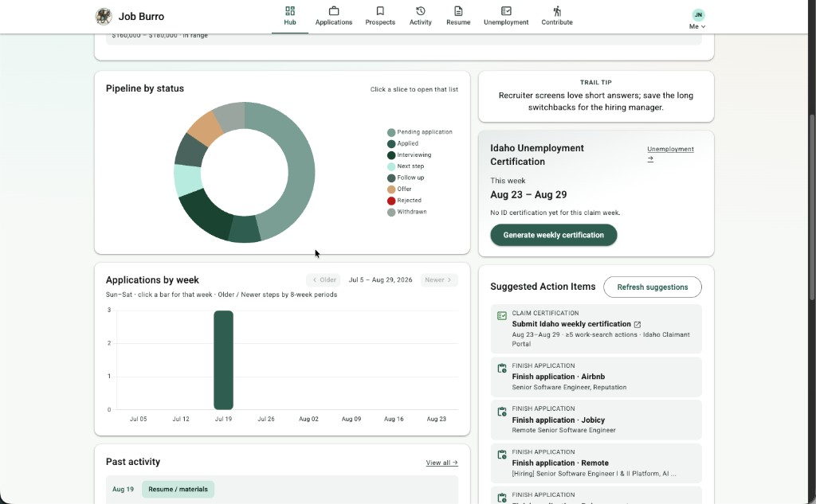The image size is (816, 504).
Task: Click the claim certification checklist icon
Action: (502, 316)
